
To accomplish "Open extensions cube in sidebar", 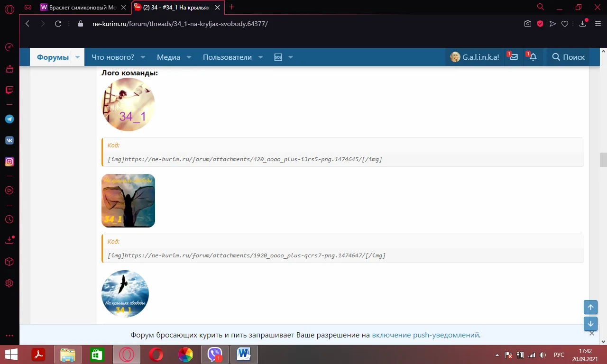I will tap(9, 262).
